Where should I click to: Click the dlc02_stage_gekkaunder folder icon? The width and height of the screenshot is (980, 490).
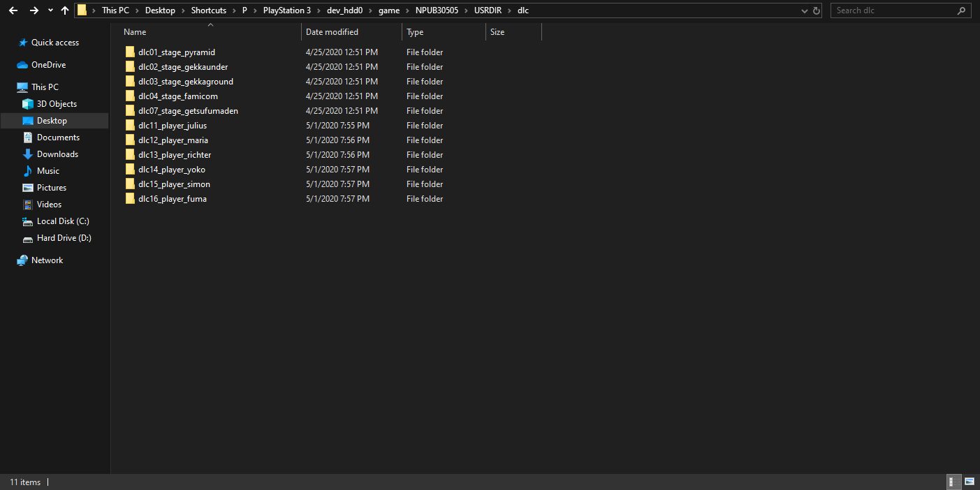click(x=130, y=67)
